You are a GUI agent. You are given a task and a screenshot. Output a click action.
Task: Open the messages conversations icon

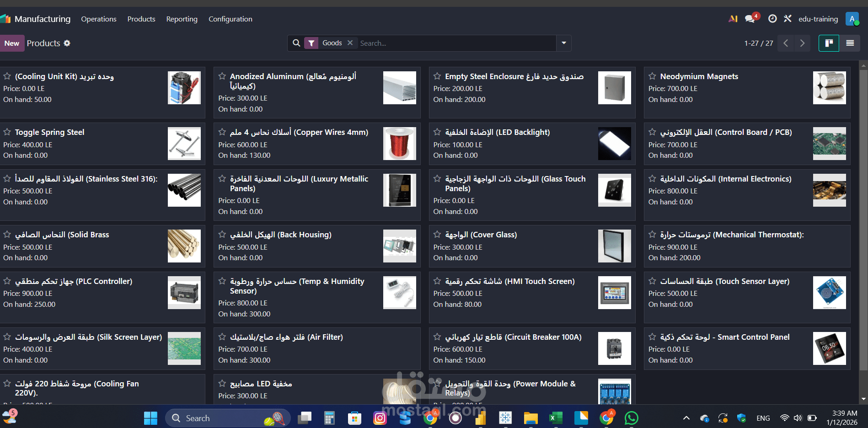(x=750, y=19)
